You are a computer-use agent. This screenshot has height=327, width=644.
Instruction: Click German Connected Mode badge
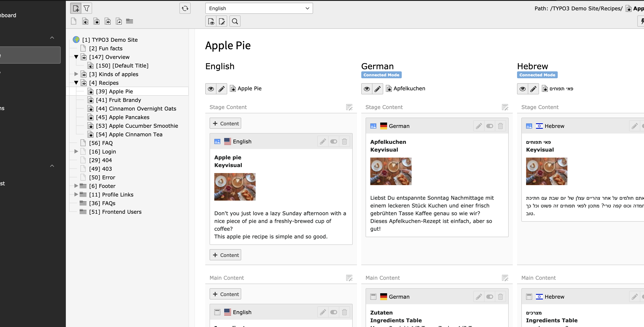(381, 75)
